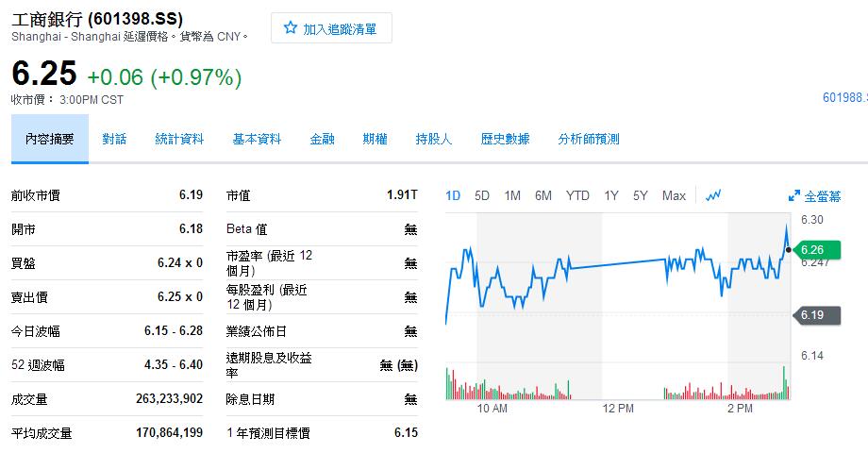Select the YTD chart range
This screenshot has height=453, width=868.
pyautogui.click(x=577, y=195)
